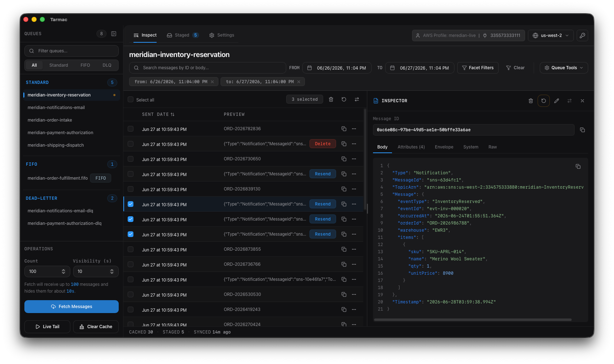Viewport: 614px width, 364px height.
Task: Open the FROM date calendar picker
Action: click(310, 68)
